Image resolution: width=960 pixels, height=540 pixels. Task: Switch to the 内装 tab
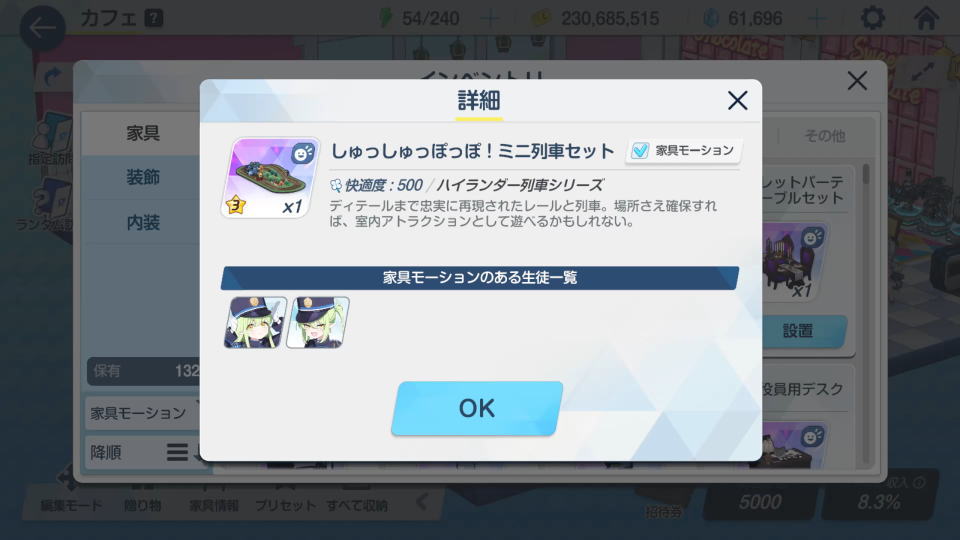click(x=143, y=223)
